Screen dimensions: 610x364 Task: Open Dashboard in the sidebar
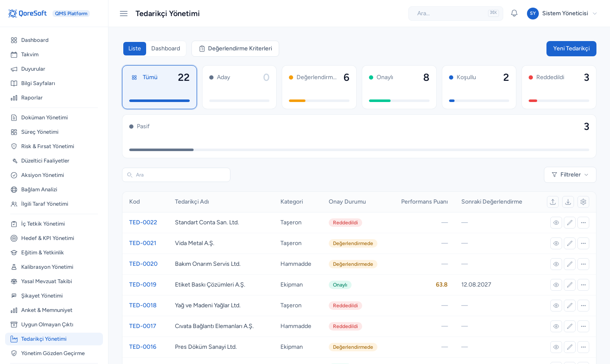point(54,40)
